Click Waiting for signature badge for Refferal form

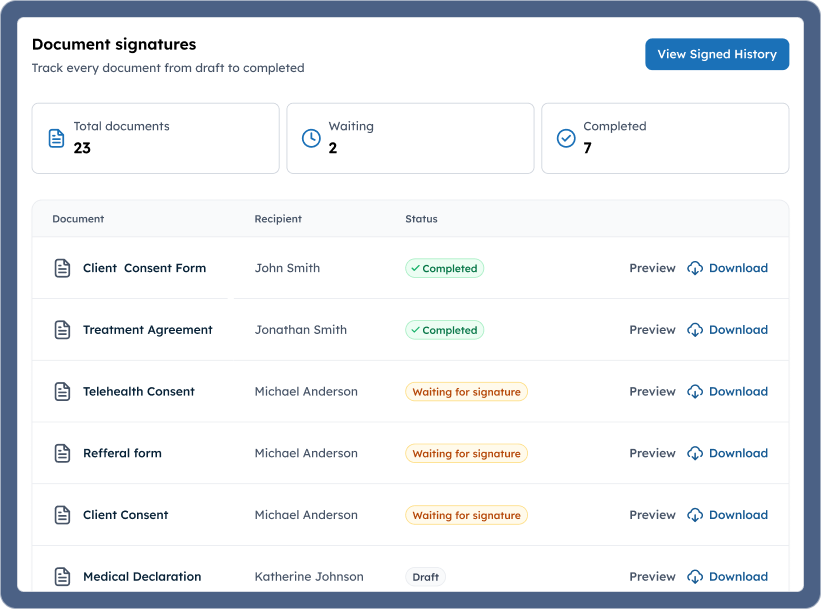click(x=467, y=453)
